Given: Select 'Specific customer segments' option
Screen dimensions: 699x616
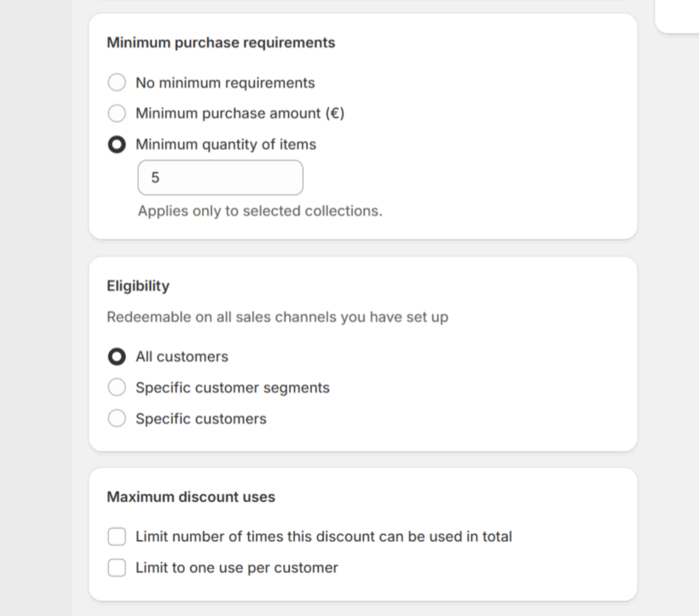Looking at the screenshot, I should click(117, 387).
